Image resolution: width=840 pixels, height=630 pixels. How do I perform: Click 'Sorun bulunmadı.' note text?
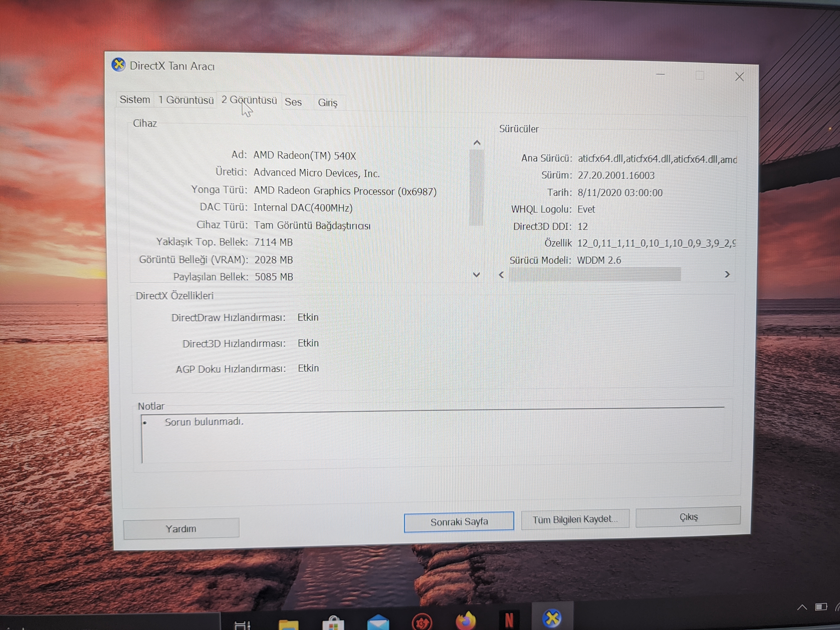204,422
